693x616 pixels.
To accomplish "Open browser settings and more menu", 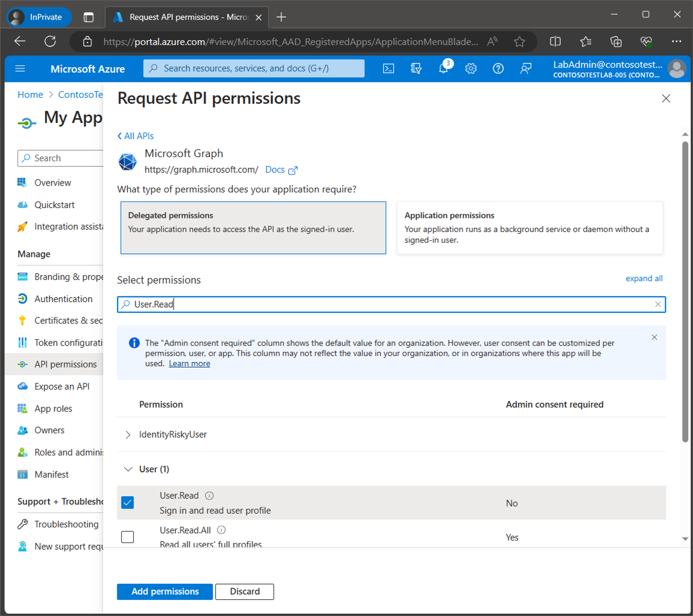I will click(676, 42).
